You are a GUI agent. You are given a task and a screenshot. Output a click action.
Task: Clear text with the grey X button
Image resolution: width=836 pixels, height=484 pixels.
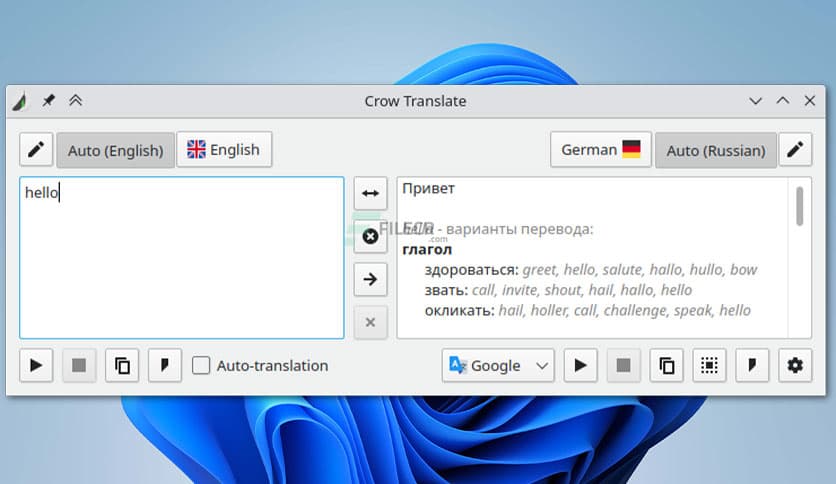(371, 322)
